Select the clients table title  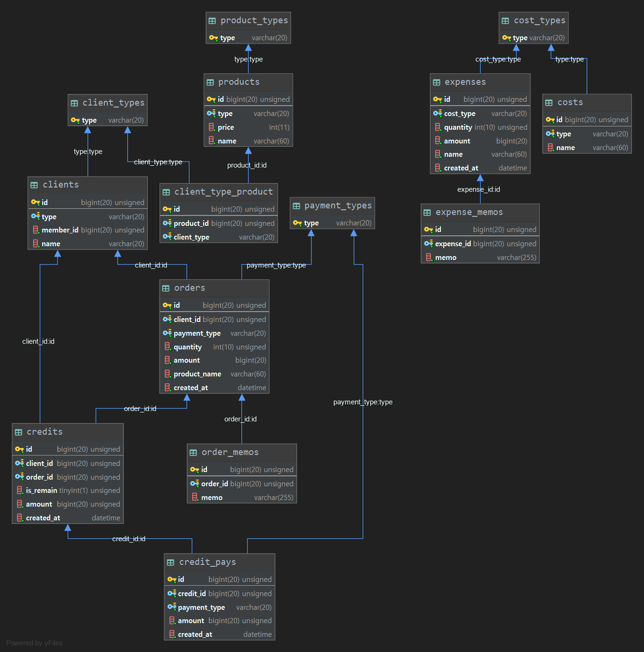(61, 185)
